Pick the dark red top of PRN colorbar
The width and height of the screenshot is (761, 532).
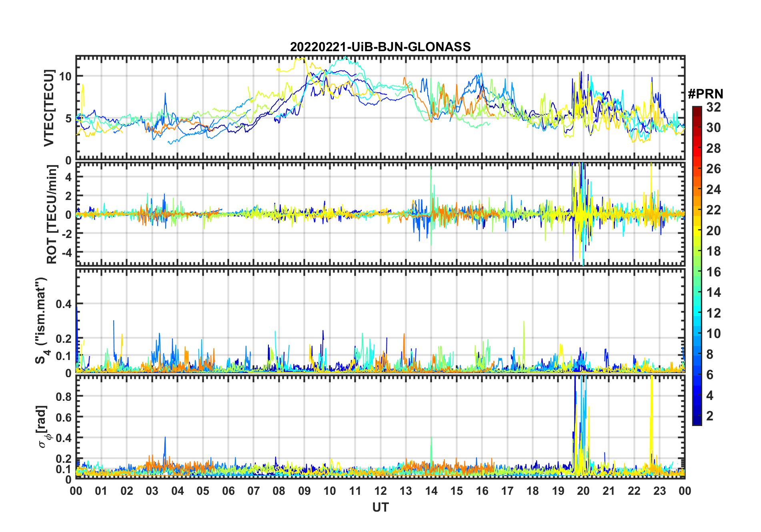[x=697, y=111]
